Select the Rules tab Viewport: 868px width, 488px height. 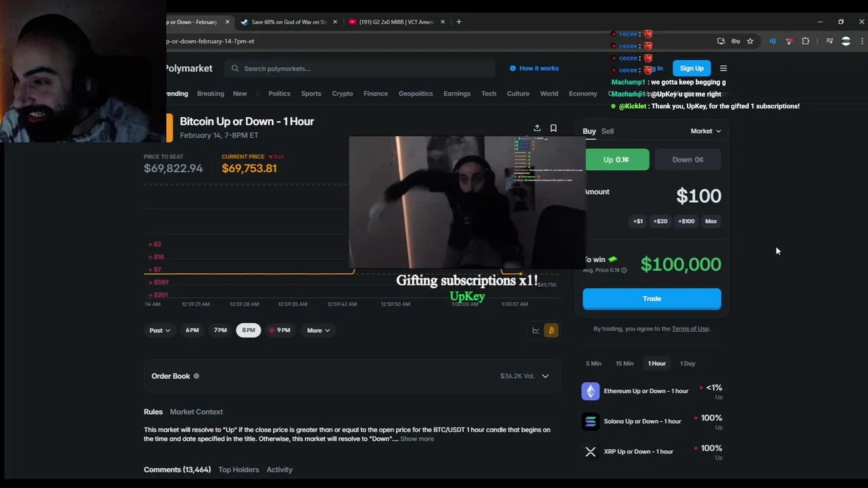pos(153,412)
